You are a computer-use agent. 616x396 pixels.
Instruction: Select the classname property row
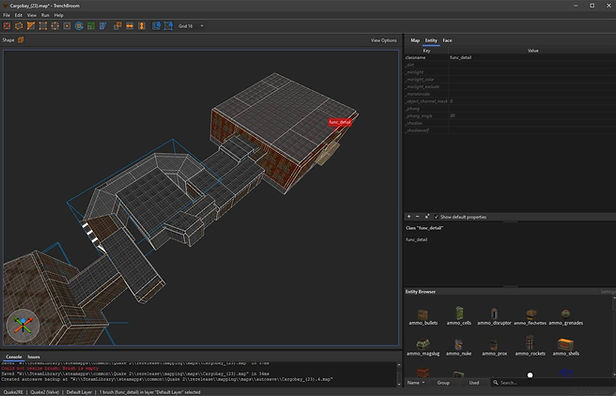[x=510, y=57]
